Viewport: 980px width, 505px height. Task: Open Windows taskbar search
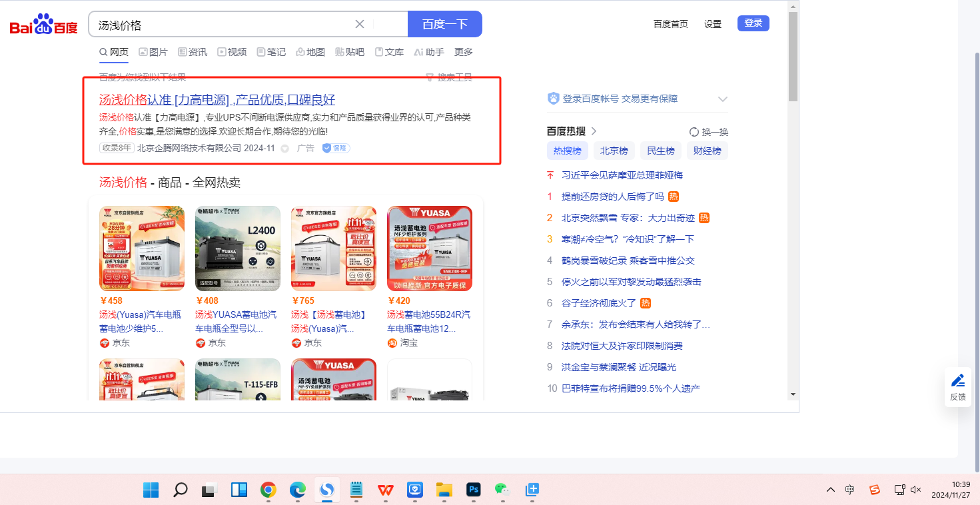point(180,490)
